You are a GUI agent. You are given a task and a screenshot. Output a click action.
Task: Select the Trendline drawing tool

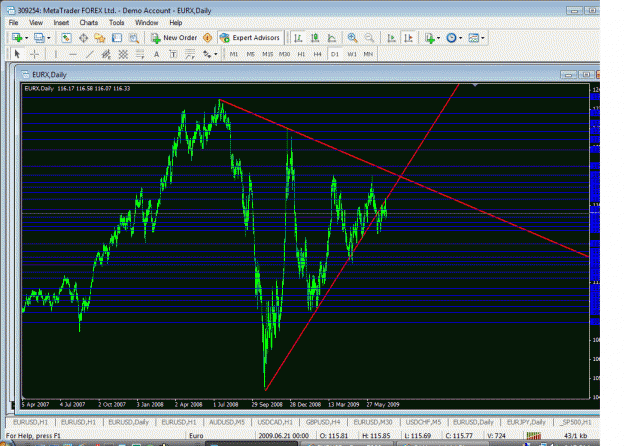point(90,54)
